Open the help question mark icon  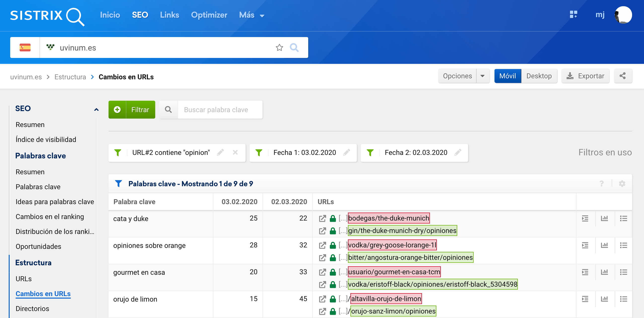pyautogui.click(x=602, y=184)
